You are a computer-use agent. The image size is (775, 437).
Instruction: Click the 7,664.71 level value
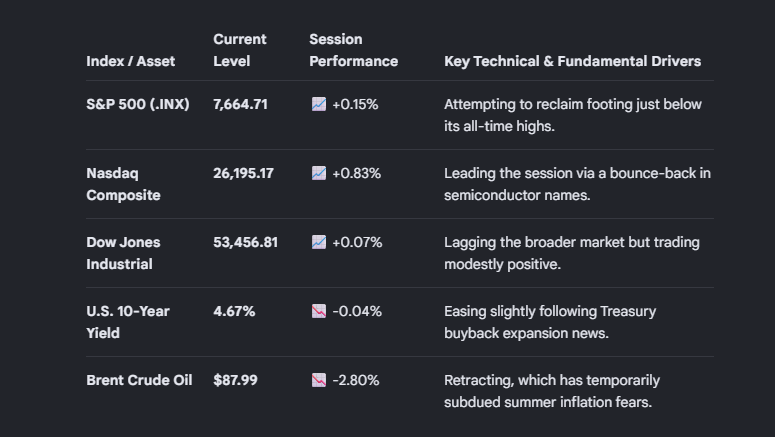point(240,104)
